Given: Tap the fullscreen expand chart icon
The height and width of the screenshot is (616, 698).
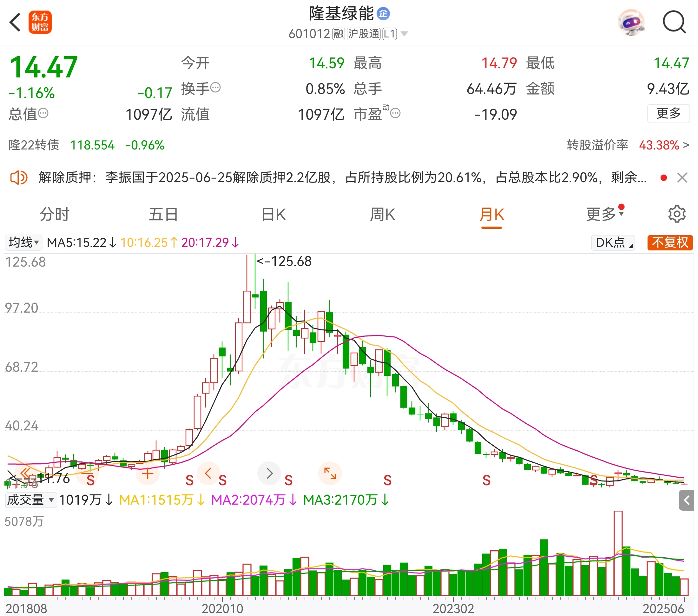Looking at the screenshot, I should click(x=330, y=474).
